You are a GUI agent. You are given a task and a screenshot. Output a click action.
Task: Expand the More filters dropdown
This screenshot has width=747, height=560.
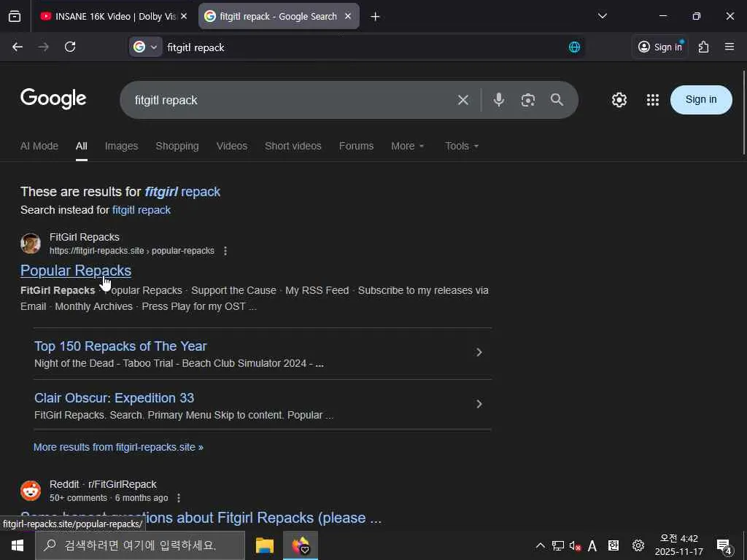tap(407, 146)
